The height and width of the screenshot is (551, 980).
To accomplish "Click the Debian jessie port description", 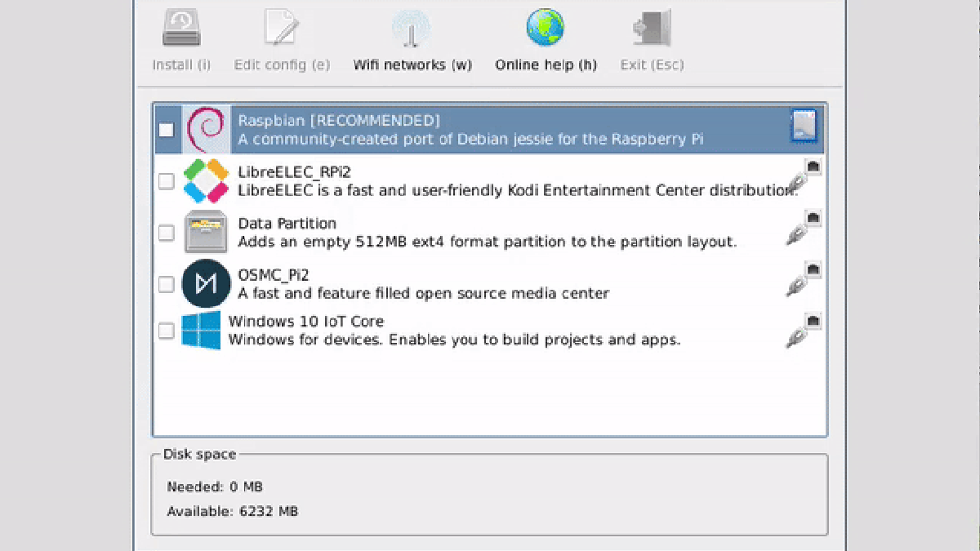I will click(x=470, y=140).
